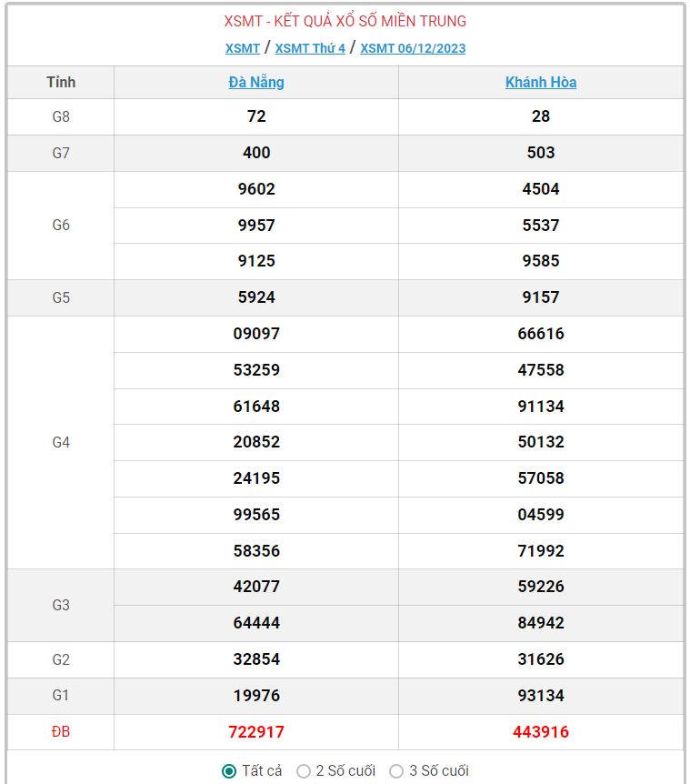Viewport: 690px width, 784px height.
Task: Select the "Tất cả" radio button
Action: [x=229, y=771]
